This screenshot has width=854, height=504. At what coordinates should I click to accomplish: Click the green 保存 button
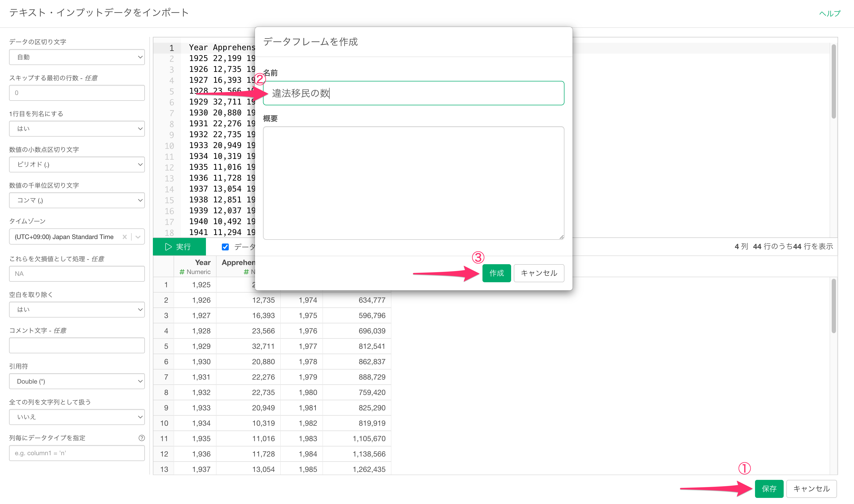pyautogui.click(x=769, y=489)
